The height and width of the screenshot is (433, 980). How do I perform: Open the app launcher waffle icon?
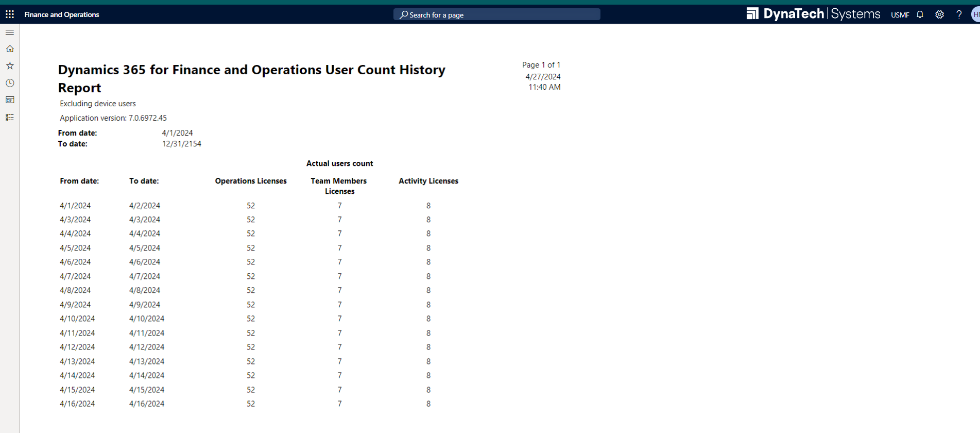pyautogui.click(x=10, y=14)
